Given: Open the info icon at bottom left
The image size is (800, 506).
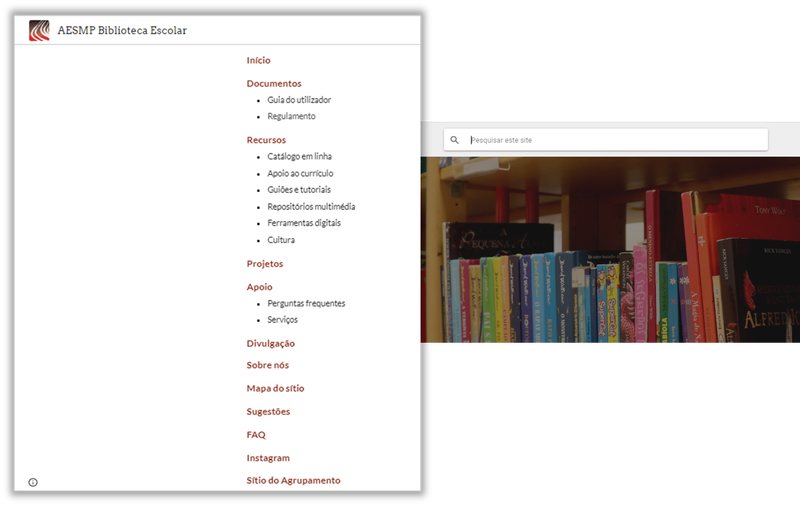Looking at the screenshot, I should coord(33,482).
